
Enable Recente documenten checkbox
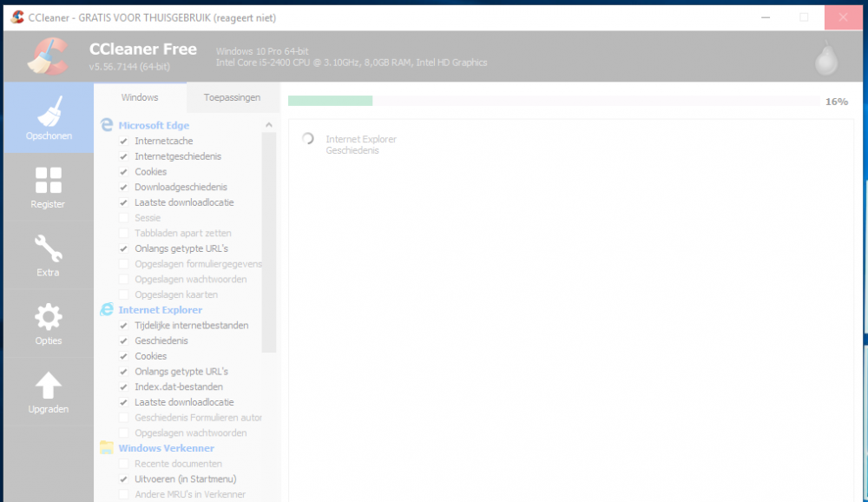click(123, 464)
